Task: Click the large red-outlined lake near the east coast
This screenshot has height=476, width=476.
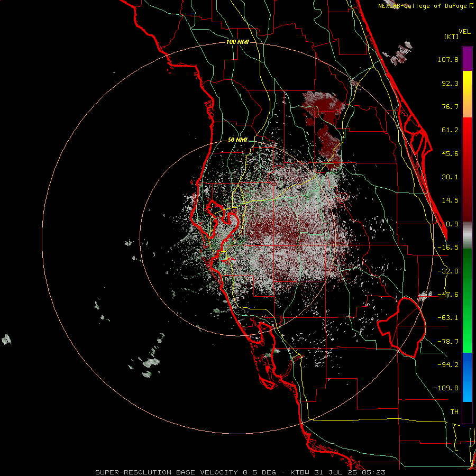Action: (x=402, y=327)
